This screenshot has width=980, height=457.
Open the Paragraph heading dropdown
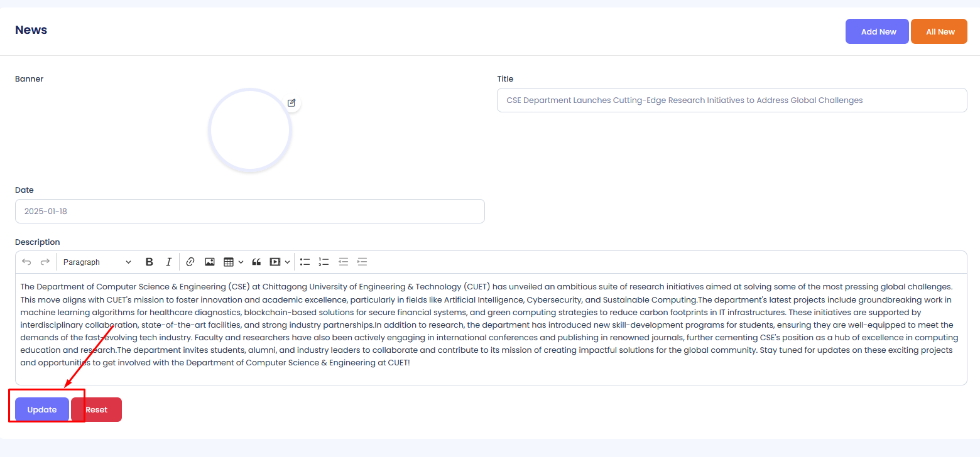pos(97,262)
